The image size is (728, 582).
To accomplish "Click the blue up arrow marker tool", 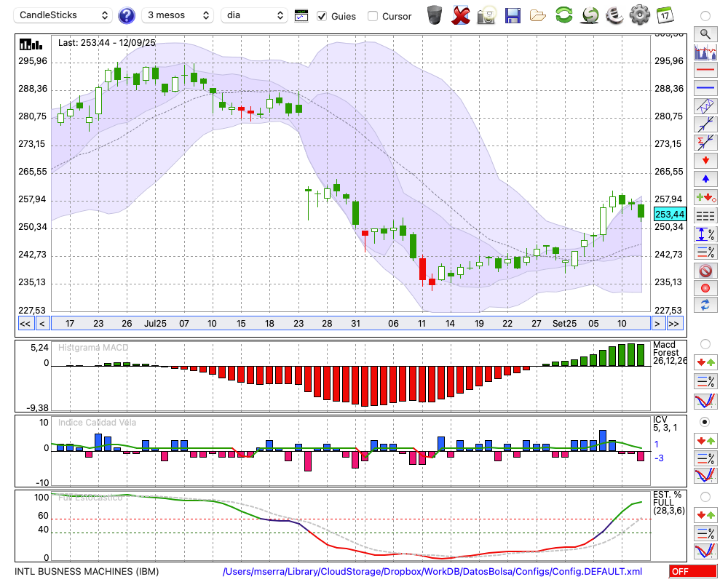I will click(x=705, y=179).
